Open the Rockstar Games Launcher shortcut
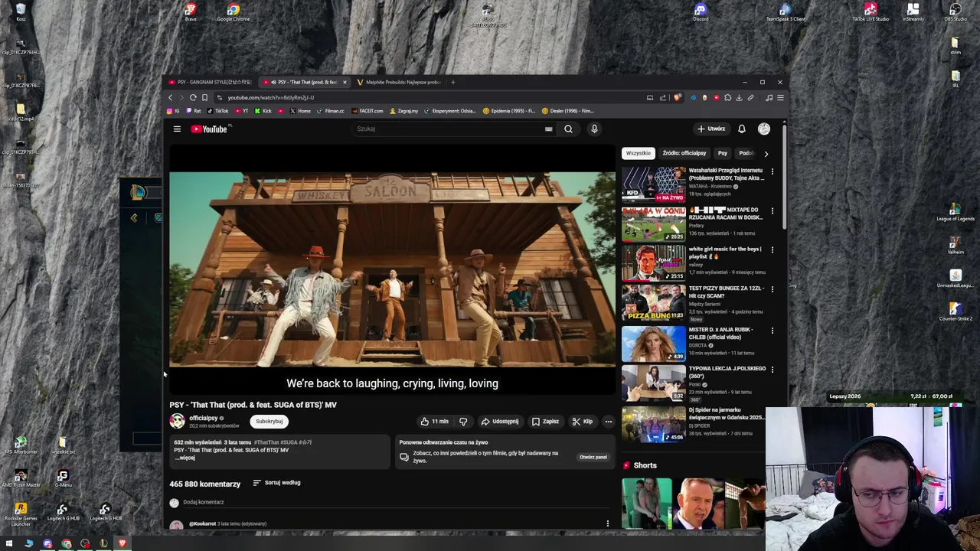This screenshot has height=551, width=980. coord(21,514)
